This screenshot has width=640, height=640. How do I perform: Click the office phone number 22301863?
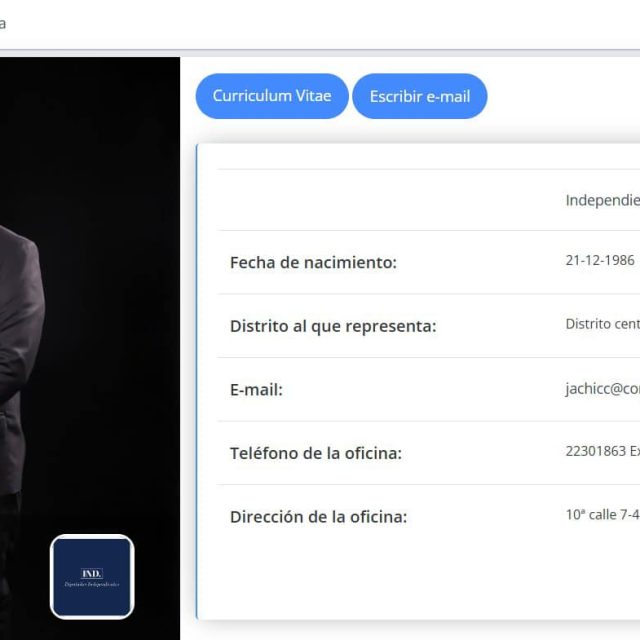[602, 451]
